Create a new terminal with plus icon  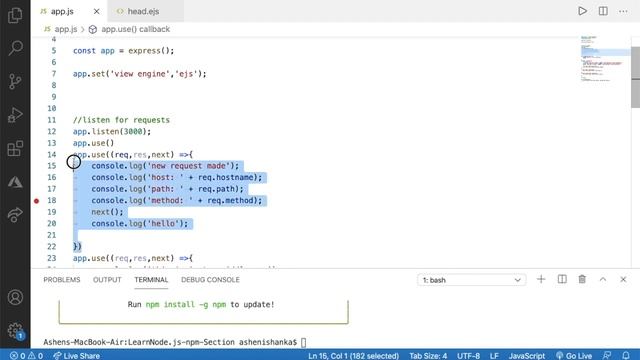(541, 279)
